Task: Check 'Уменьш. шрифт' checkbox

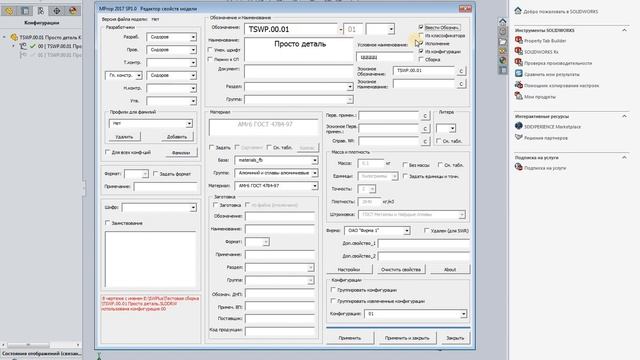Action: (210, 50)
